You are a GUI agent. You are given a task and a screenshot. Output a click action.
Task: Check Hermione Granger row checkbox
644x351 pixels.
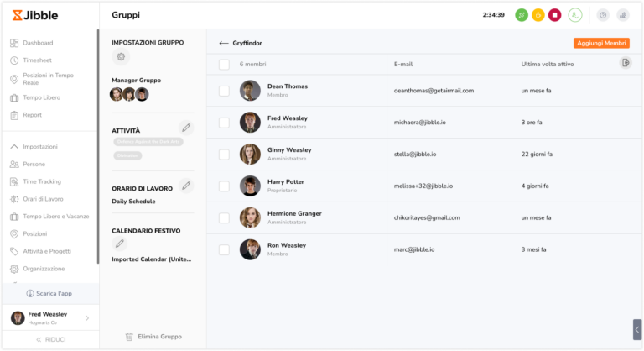(x=224, y=217)
